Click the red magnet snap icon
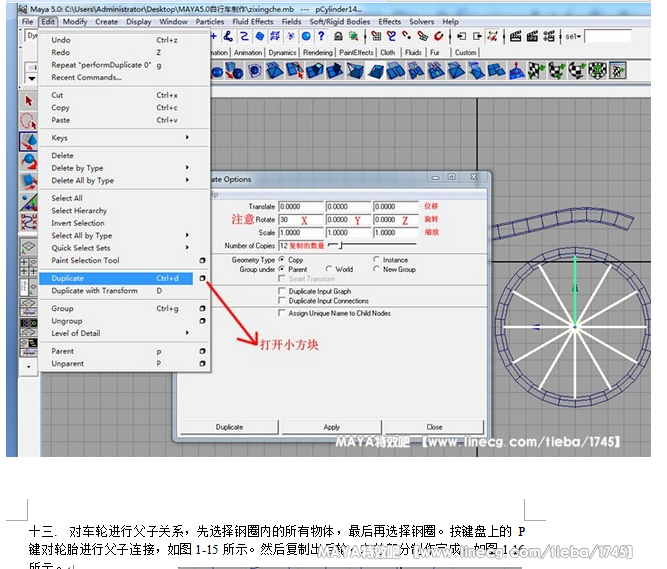This screenshot has height=569, width=667. point(438,36)
